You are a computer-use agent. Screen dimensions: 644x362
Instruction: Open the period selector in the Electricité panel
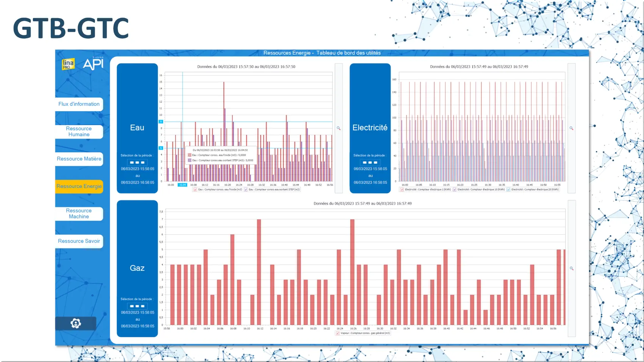(370, 162)
